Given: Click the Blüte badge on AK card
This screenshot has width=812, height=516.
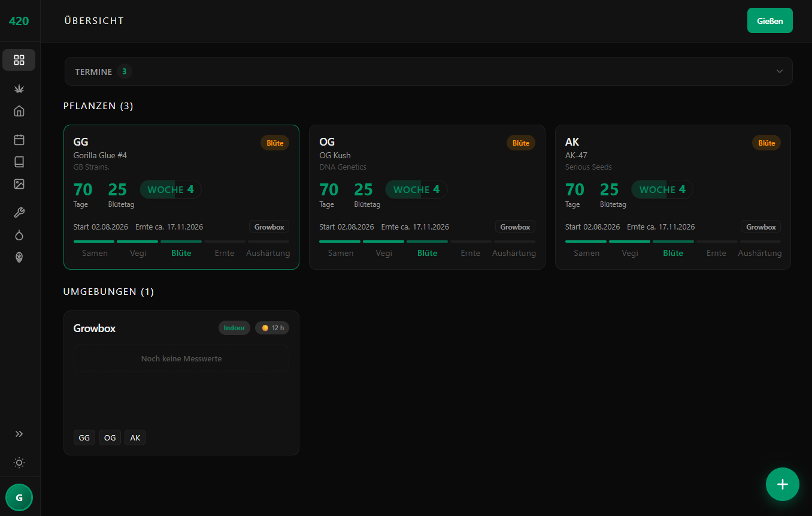Looking at the screenshot, I should point(766,143).
